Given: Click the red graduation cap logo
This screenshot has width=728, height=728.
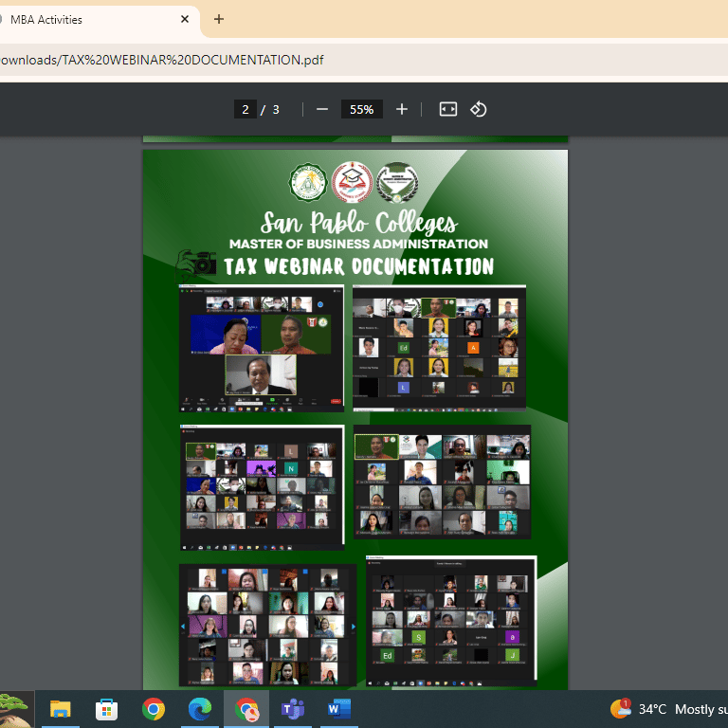Looking at the screenshot, I should click(x=352, y=182).
